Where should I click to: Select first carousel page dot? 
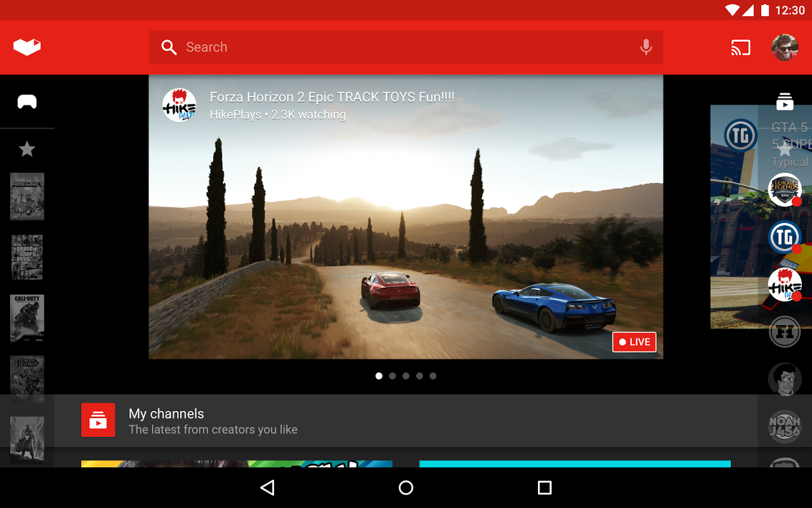379,376
